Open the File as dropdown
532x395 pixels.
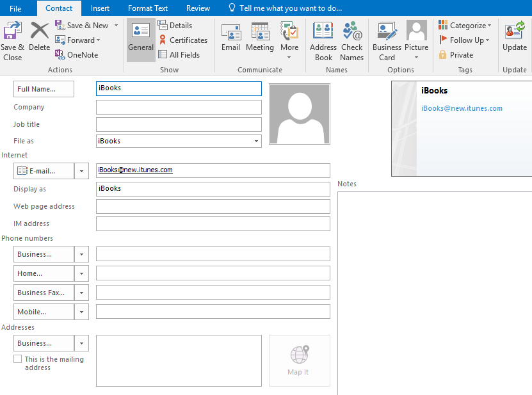tap(256, 141)
